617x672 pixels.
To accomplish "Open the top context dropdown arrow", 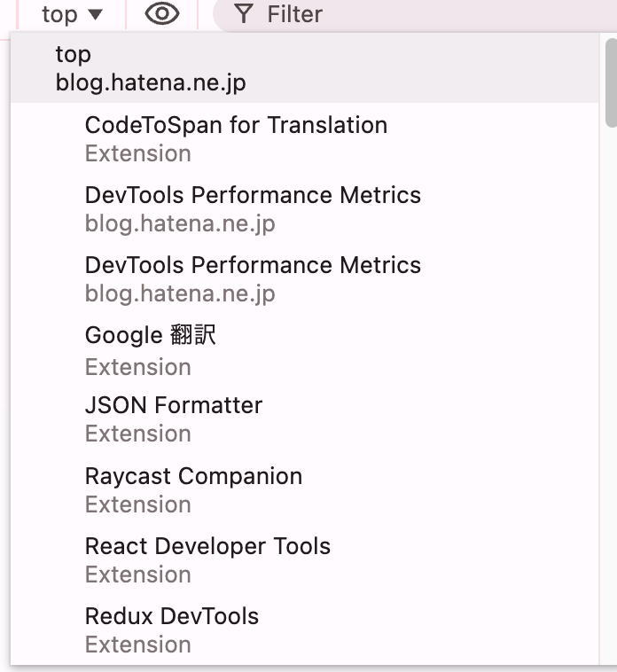I will (x=95, y=14).
